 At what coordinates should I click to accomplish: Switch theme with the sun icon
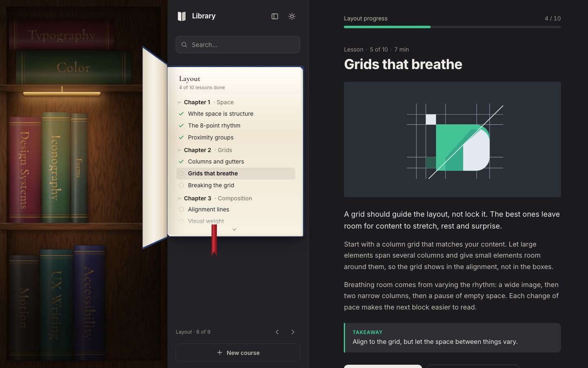[x=292, y=16]
